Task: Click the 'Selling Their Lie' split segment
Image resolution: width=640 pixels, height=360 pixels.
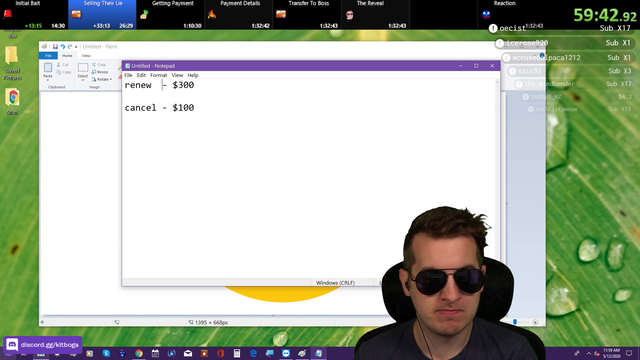Action: pyautogui.click(x=102, y=14)
